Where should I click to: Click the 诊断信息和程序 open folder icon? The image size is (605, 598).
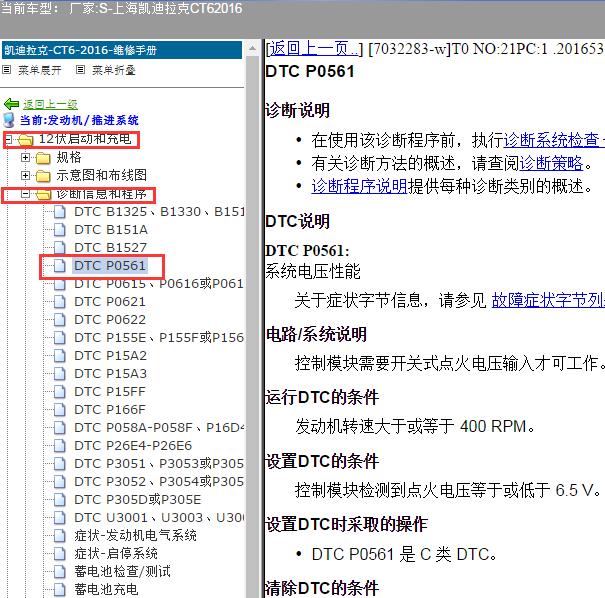coord(43,194)
